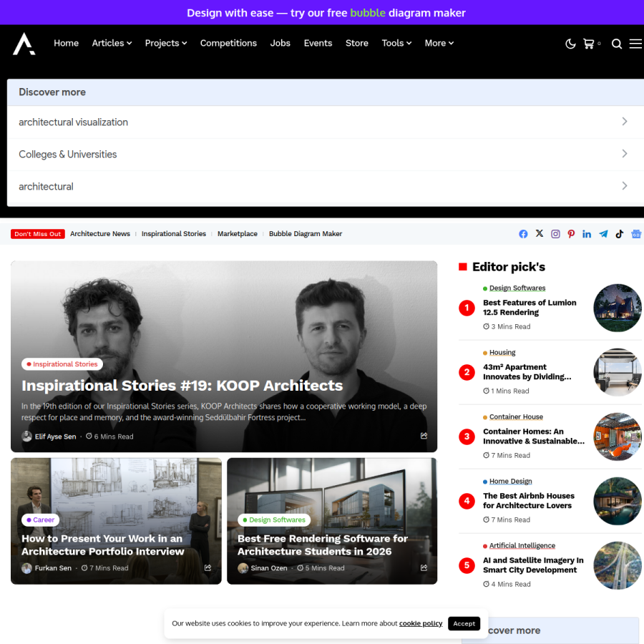The image size is (644, 644).
Task: Click Elif Ayse Sen author avatar
Action: [x=26, y=436]
